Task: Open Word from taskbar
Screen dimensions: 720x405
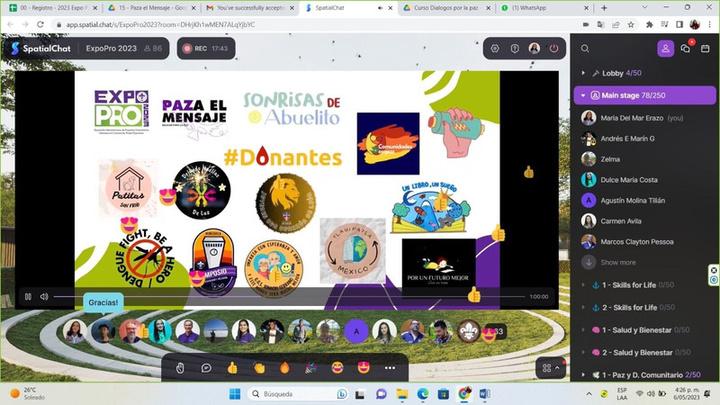Action: pyautogui.click(x=484, y=394)
